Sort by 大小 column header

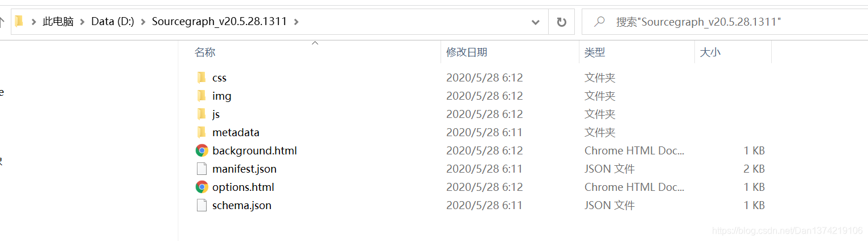point(710,52)
